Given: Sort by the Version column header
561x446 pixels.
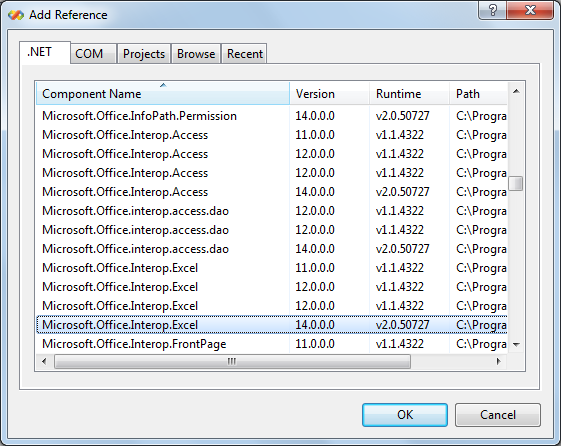Looking at the screenshot, I should point(330,94).
